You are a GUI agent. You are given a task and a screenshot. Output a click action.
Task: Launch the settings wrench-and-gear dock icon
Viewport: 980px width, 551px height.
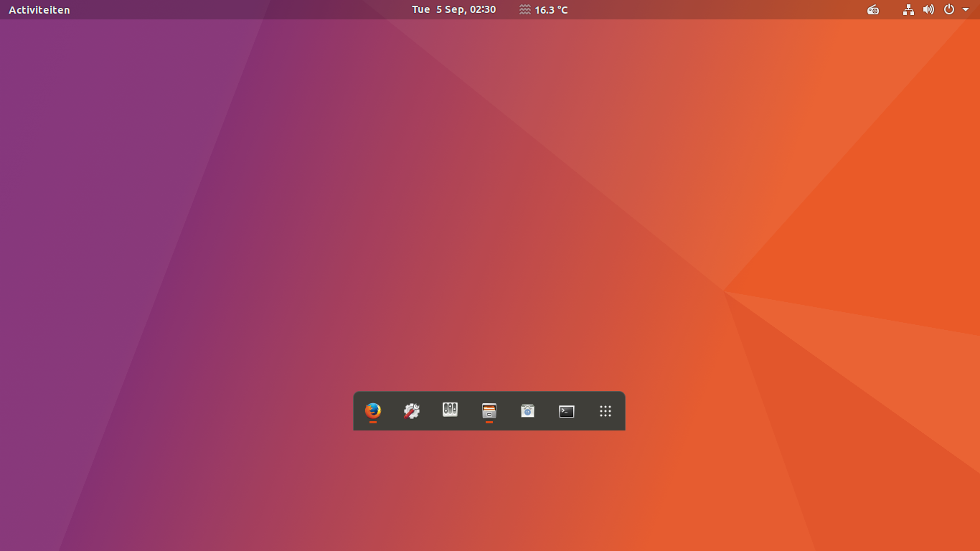pyautogui.click(x=412, y=410)
